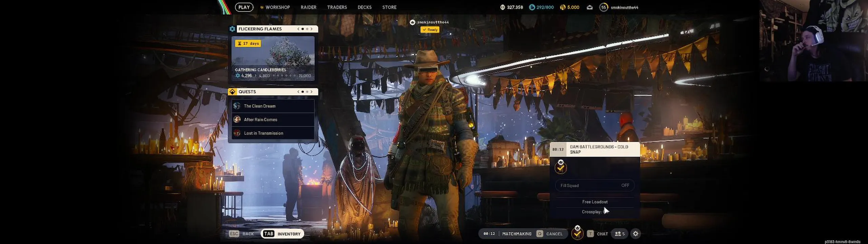This screenshot has width=868, height=244.
Task: Click the coin currency icon beside 327.358
Action: (x=502, y=7)
